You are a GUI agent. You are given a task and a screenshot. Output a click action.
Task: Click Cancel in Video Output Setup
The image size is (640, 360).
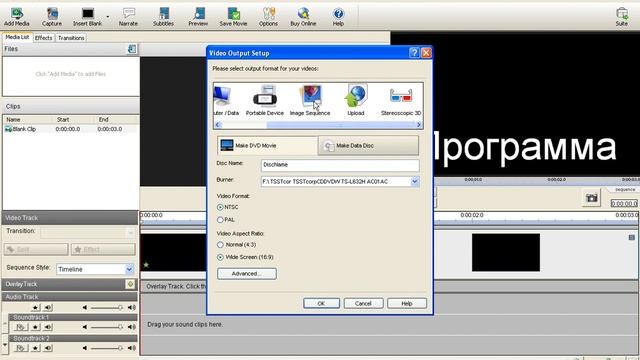(363, 303)
